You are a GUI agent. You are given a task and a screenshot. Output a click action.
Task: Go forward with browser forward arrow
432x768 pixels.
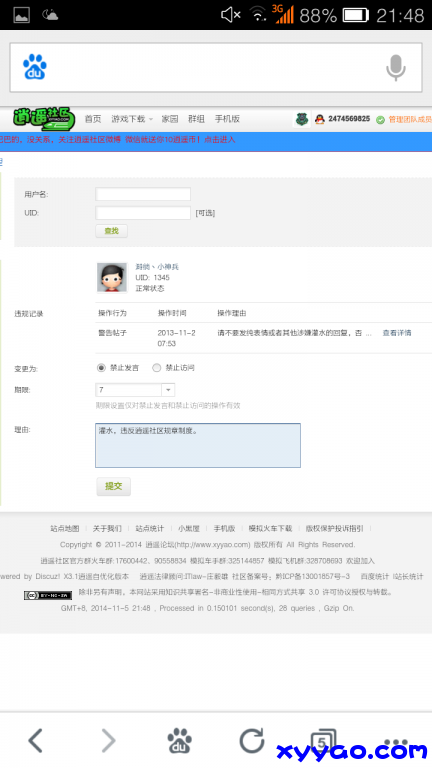[108, 740]
